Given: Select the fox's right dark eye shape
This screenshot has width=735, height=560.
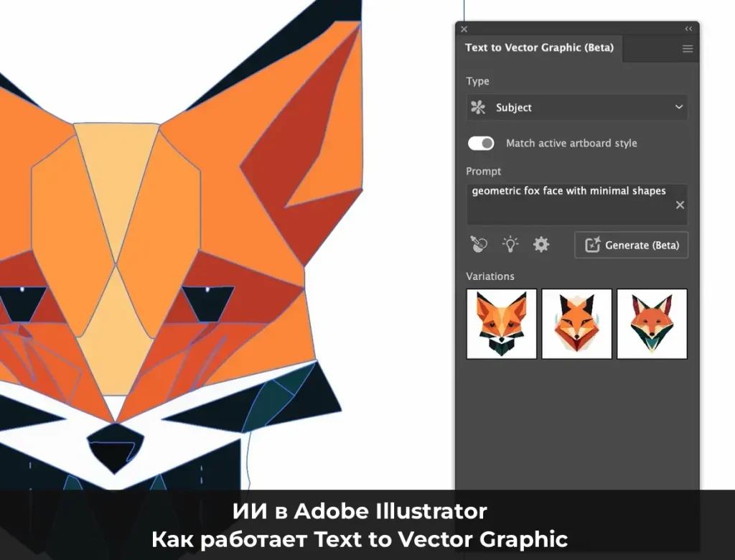Looking at the screenshot, I should (210, 303).
